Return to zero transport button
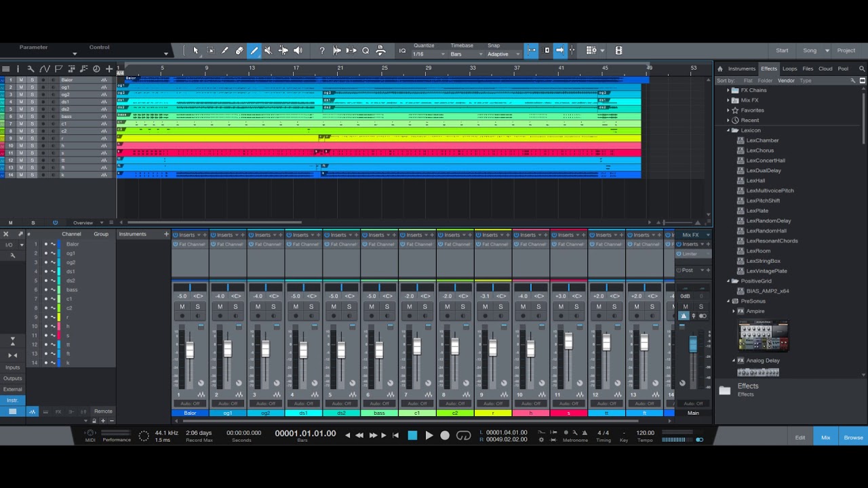Viewport: 868px width, 488px height. (x=395, y=435)
